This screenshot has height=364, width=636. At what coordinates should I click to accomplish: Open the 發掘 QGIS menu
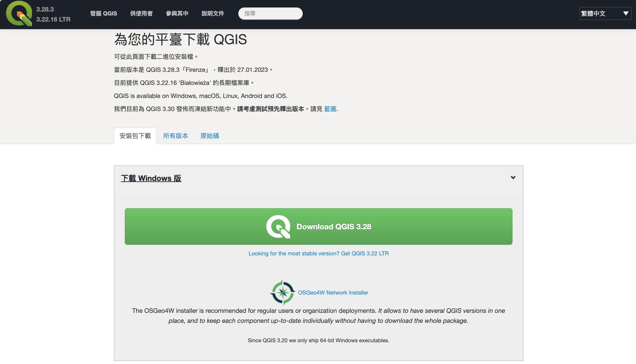point(103,13)
